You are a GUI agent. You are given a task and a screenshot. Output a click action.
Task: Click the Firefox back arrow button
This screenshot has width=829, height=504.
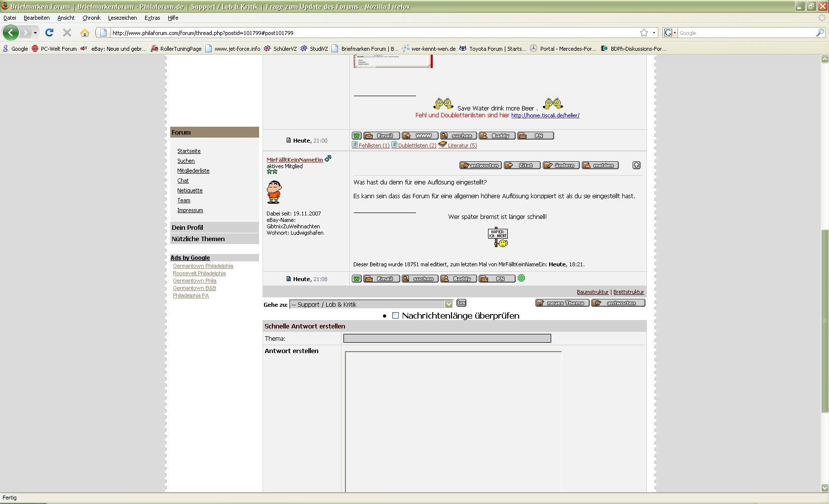pos(10,33)
